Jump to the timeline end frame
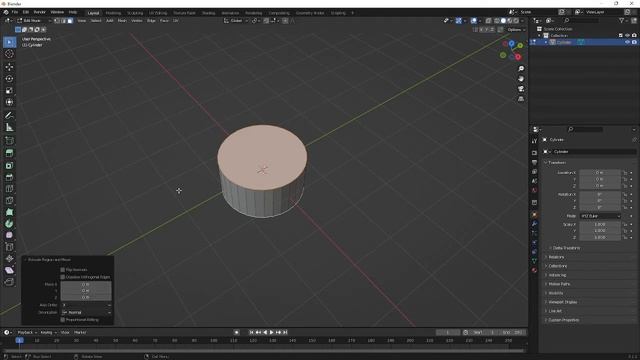 (285, 332)
